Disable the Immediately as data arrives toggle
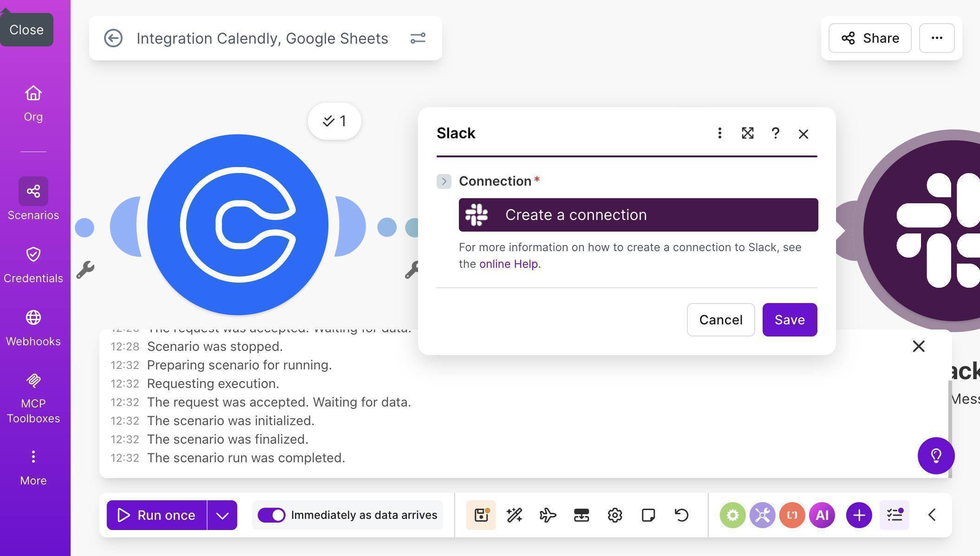Image resolution: width=980 pixels, height=556 pixels. click(272, 515)
